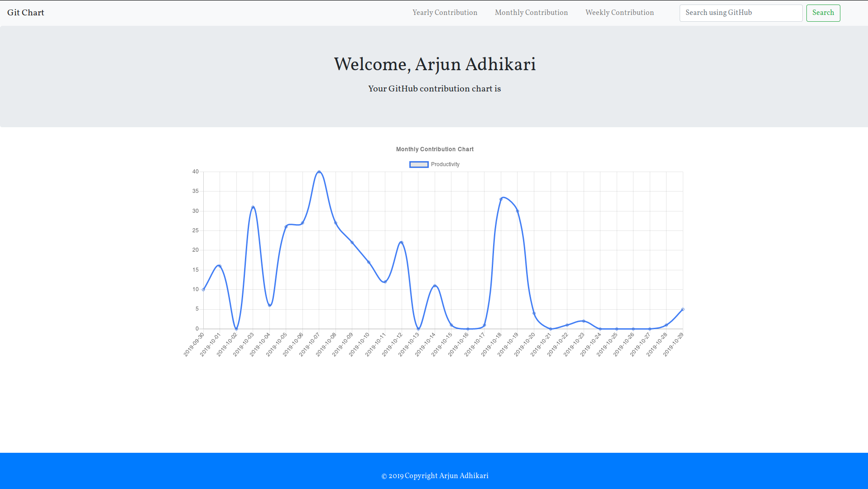Open the Weekly Contribution page

(x=619, y=13)
